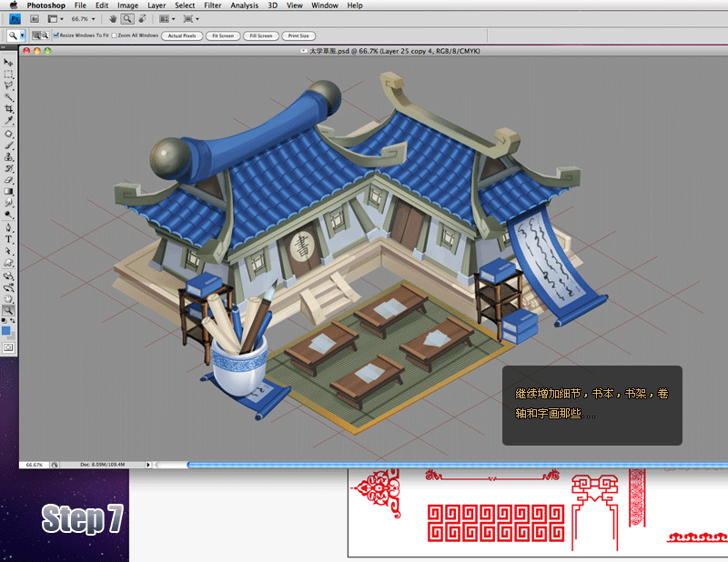728x562 pixels.
Task: Open the Window menu
Action: 325,5
